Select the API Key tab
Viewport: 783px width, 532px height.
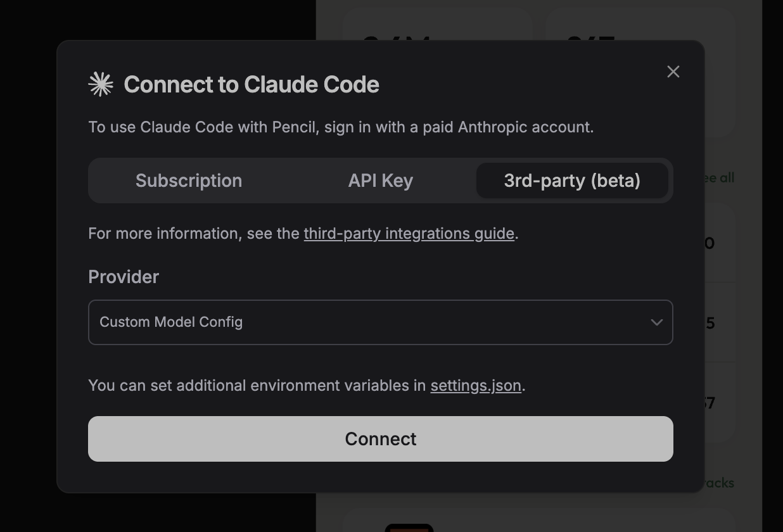(x=381, y=180)
